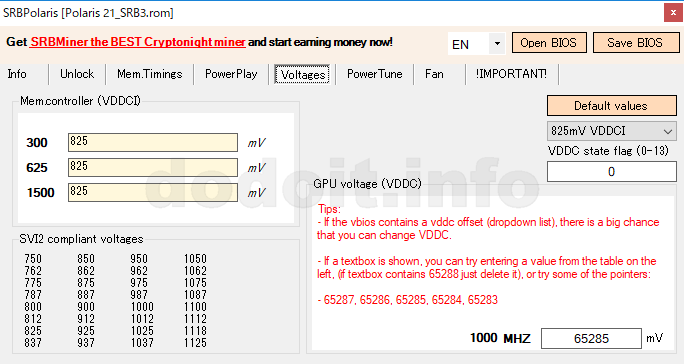The height and width of the screenshot is (364, 684).
Task: Click the 900 SVI2 voltage value
Action: point(86,307)
